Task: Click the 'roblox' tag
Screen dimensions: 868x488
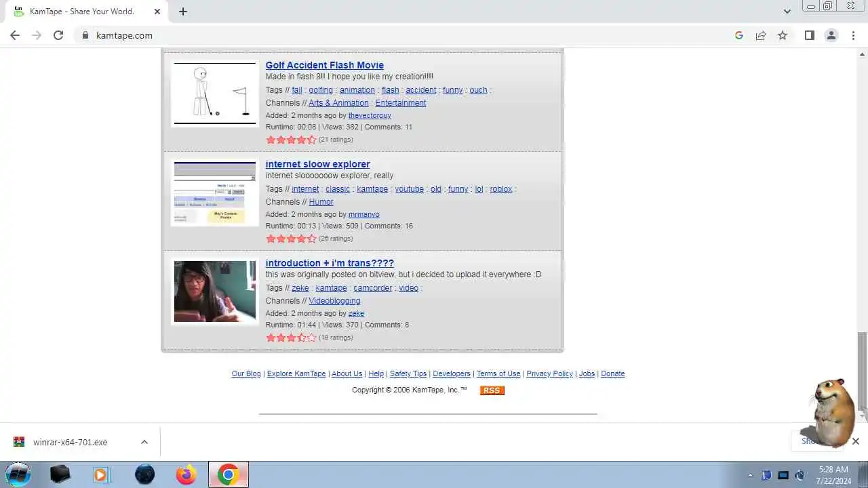Action: click(501, 189)
